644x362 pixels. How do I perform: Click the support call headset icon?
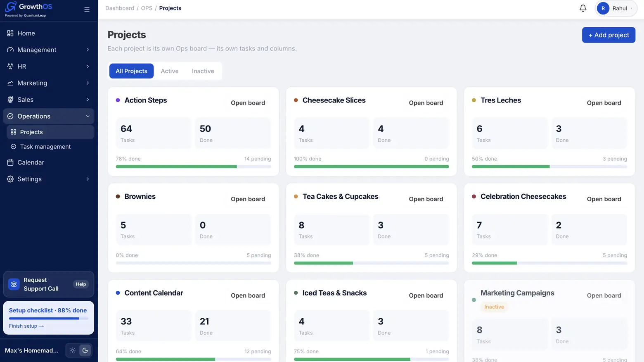point(14,284)
